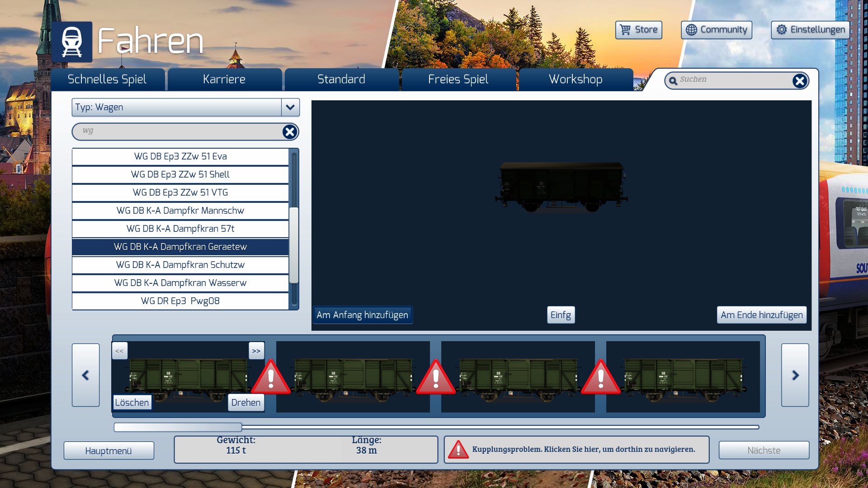The image size is (868, 488).
Task: Click the horizontal consist scrollbar thumb
Action: coord(178,427)
